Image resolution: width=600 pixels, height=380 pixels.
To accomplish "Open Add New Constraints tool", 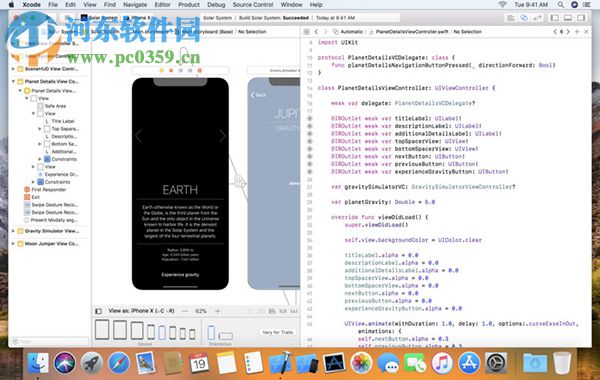I will [283, 311].
